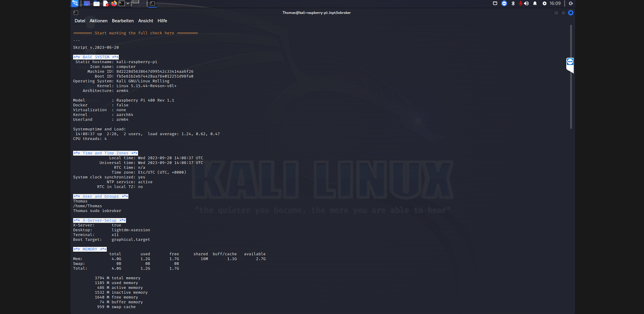This screenshot has width=644, height=314.
Task: Toggle the red microphone mute icon
Action: pos(520,3)
